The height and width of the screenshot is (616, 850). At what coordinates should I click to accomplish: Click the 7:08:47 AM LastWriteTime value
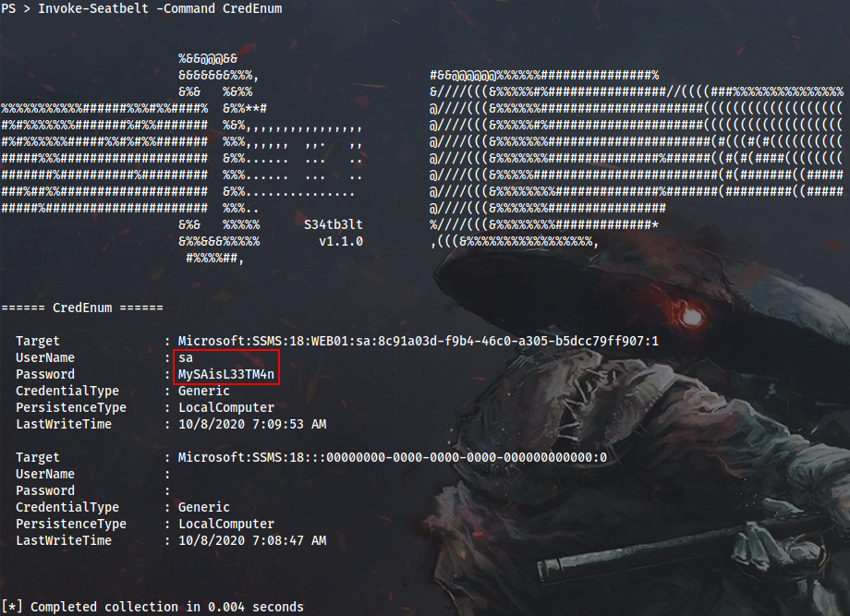tap(251, 540)
